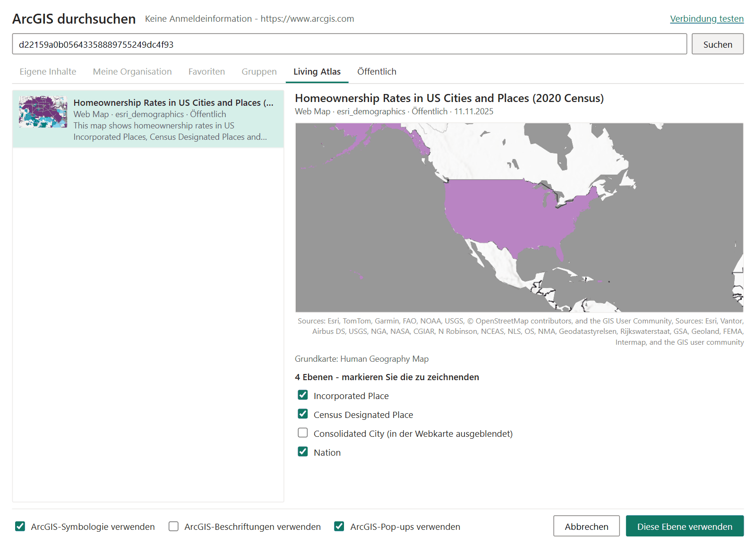Uncheck the Census Designated Place layer
The image size is (756, 544).
(303, 414)
